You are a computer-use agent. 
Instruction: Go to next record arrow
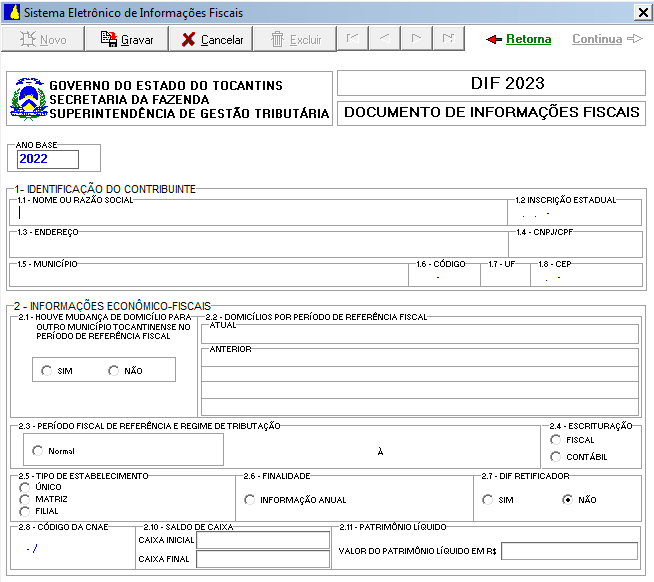[416, 38]
